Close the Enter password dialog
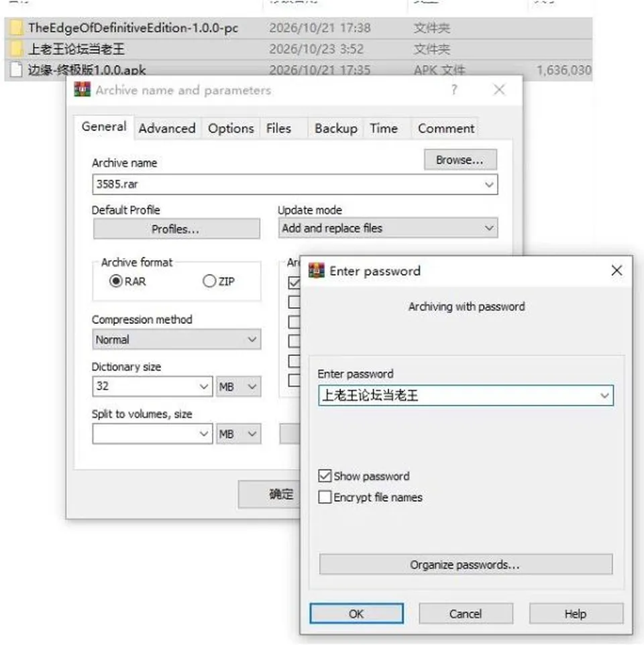The image size is (644, 645). [x=616, y=270]
